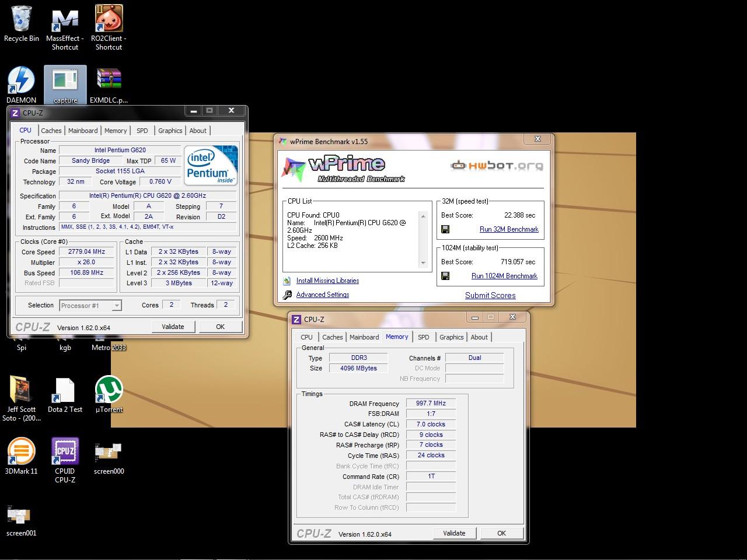Click the hwbot.org logo in wPrime
Image resolution: width=747 pixels, height=560 pixels.
(497, 165)
